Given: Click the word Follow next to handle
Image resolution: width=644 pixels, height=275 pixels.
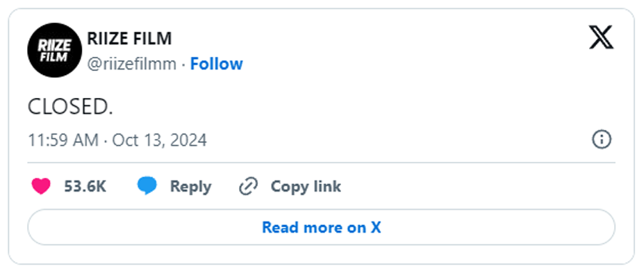Looking at the screenshot, I should pos(217,64).
